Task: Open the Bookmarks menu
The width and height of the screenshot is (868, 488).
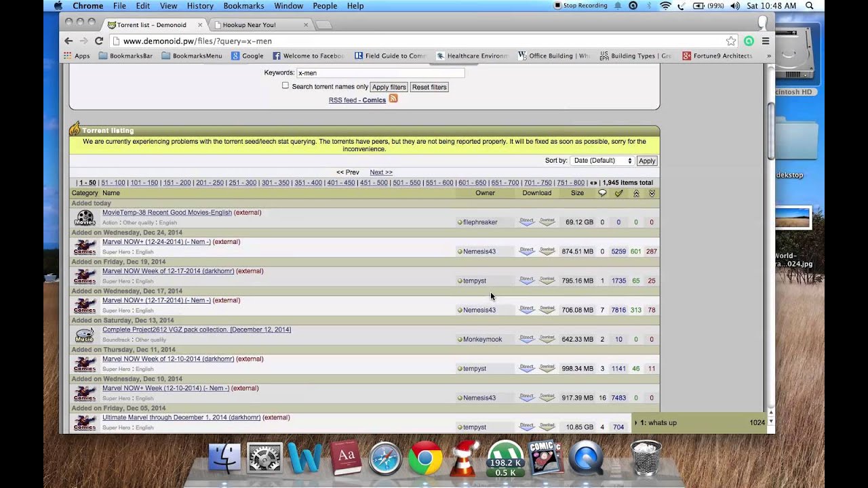Action: click(243, 5)
